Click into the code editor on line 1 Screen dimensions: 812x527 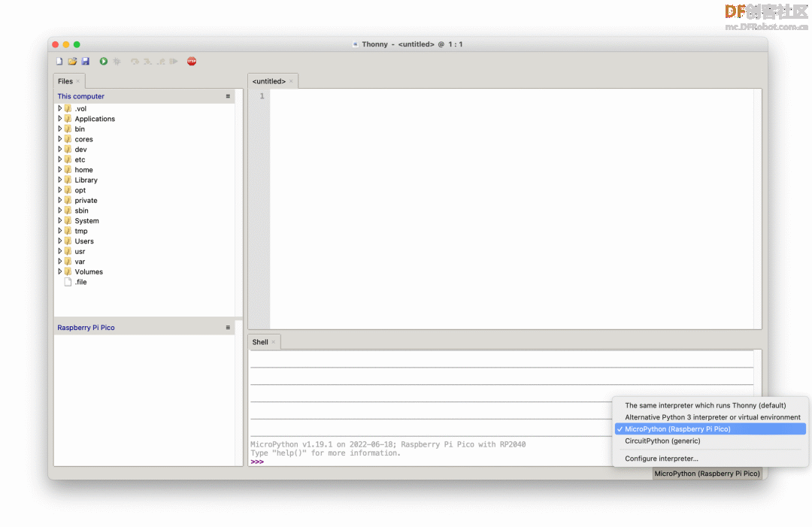click(512, 96)
